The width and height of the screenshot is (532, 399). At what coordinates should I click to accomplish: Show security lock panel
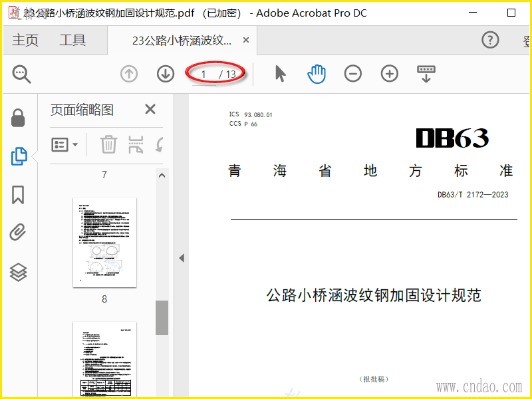click(18, 118)
